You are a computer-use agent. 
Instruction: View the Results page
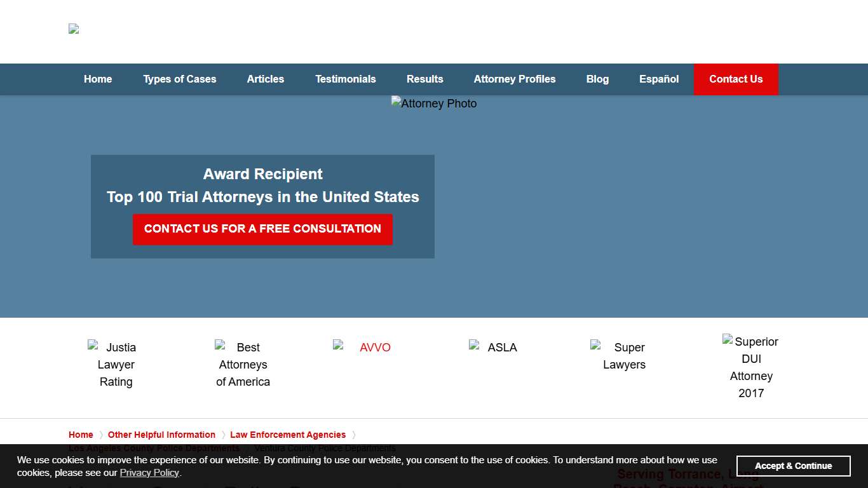[425, 79]
